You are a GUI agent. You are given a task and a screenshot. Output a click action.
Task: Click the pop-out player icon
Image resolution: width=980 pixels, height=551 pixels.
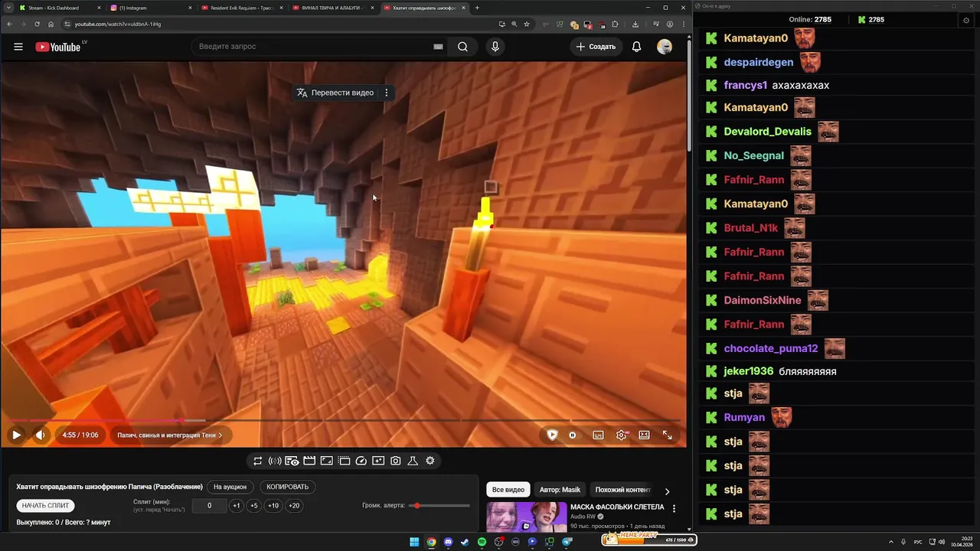click(344, 461)
